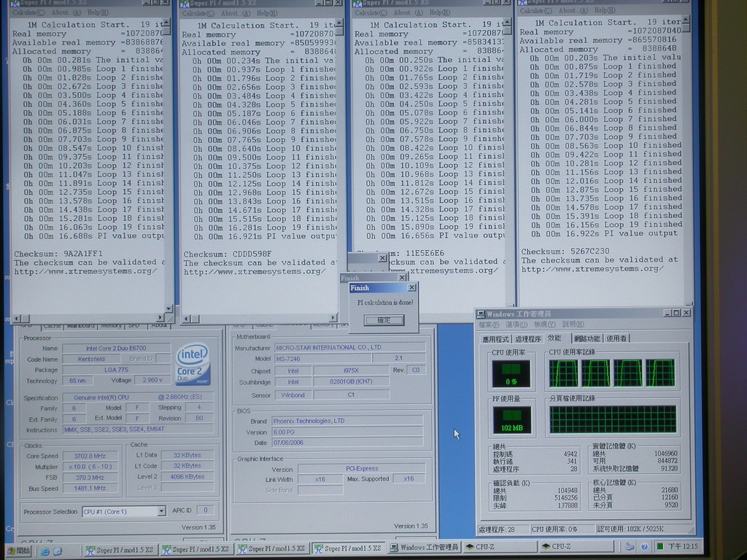Screen dimensions: 747x560
Task: Open the 檢視(V) menu in Task Manager
Action: (544, 324)
